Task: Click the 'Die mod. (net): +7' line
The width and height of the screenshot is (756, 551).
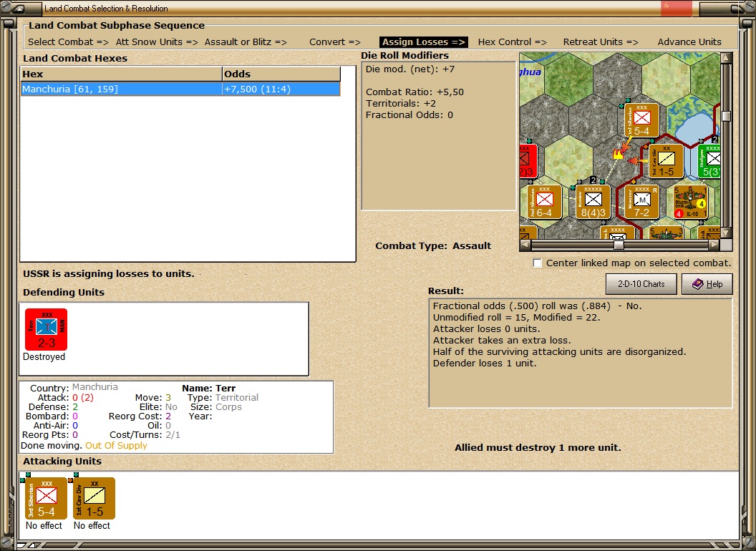Action: pyautogui.click(x=409, y=69)
